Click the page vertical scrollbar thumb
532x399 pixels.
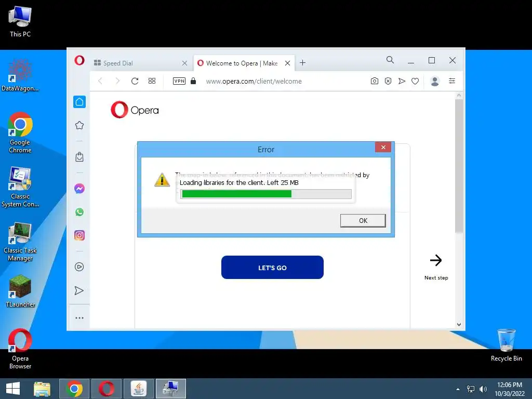(459, 166)
